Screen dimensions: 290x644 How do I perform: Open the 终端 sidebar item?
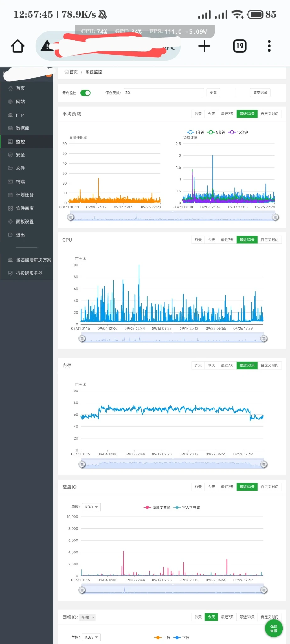20,181
